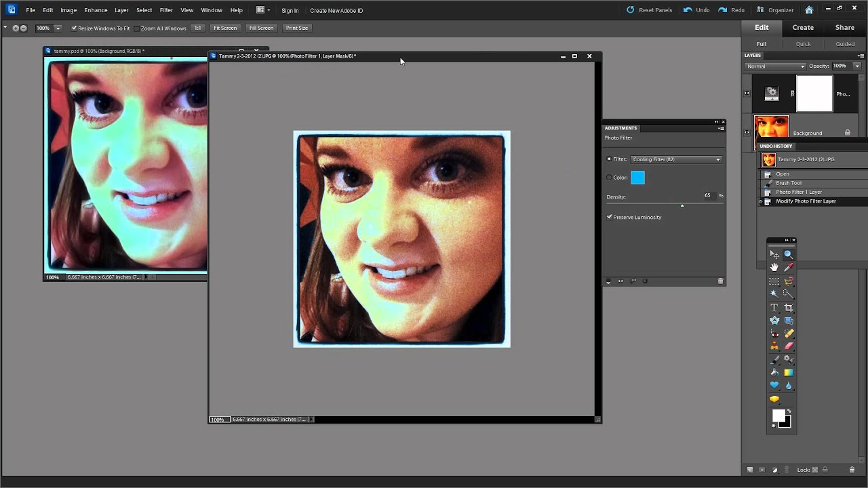Activate the Red Eye Removal tool
This screenshot has height=488, width=868.
pyautogui.click(x=774, y=333)
